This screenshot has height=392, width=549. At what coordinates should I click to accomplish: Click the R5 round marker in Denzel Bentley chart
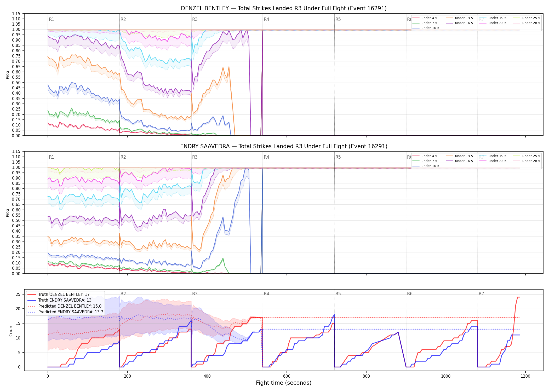tap(338, 19)
